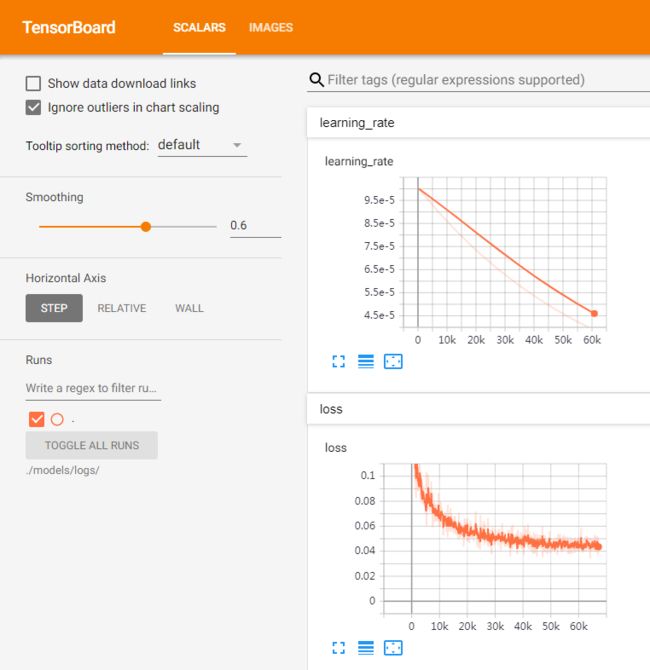
Task: Click the Runs heading
Action: (x=39, y=360)
